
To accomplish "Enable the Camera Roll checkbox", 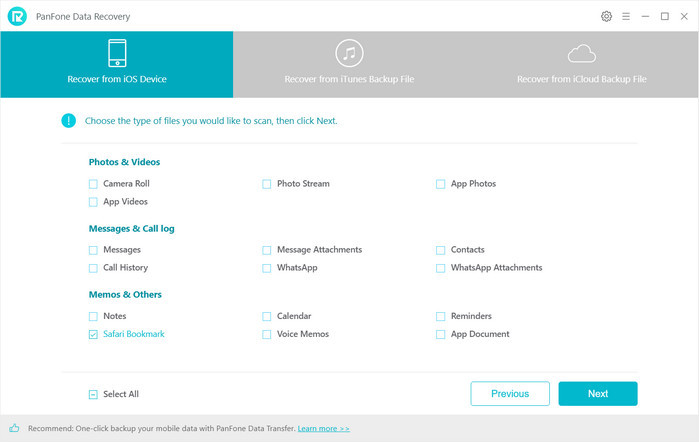I will pos(93,184).
